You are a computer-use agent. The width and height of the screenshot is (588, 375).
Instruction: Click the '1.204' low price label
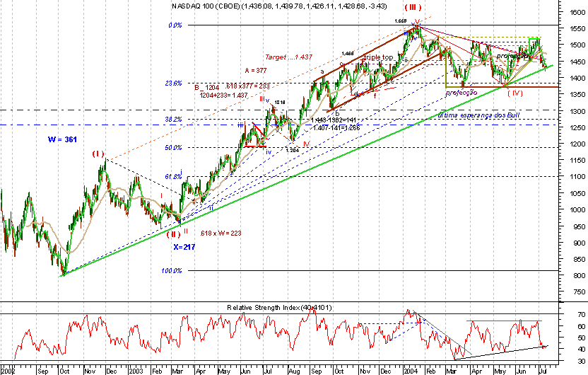tap(292, 150)
